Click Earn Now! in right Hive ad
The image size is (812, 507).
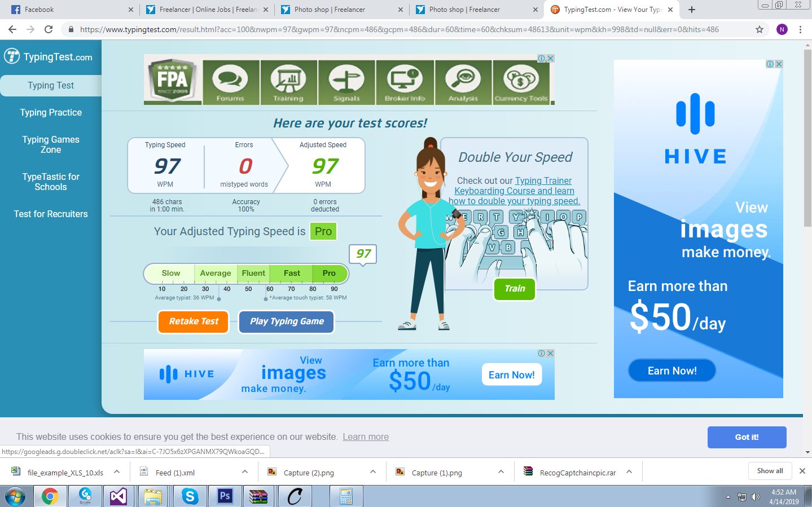click(x=672, y=371)
